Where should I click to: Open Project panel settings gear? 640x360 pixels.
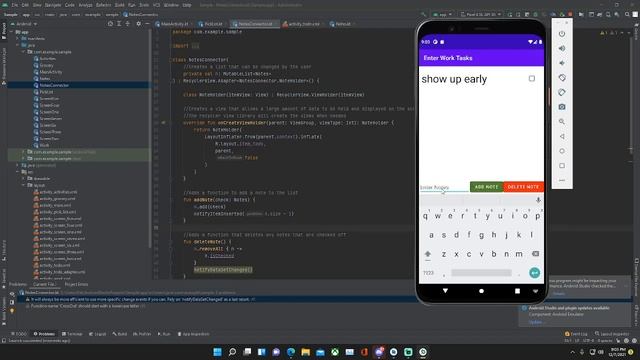tap(139, 24)
